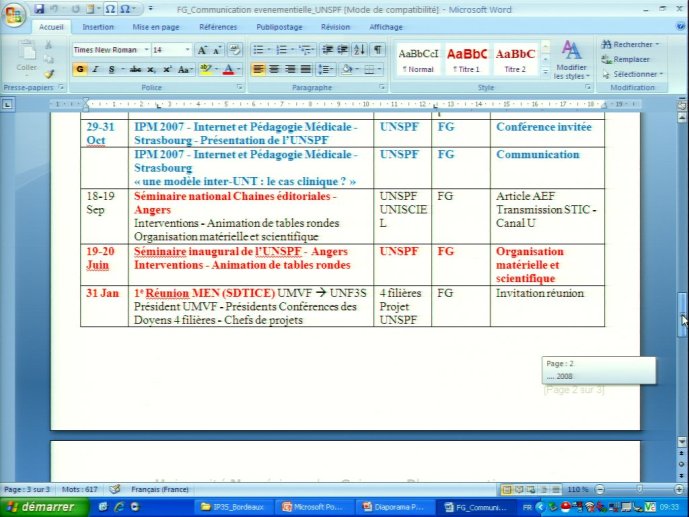The width and height of the screenshot is (689, 517).
Task: Increase font size with large A icon
Action: (202, 50)
